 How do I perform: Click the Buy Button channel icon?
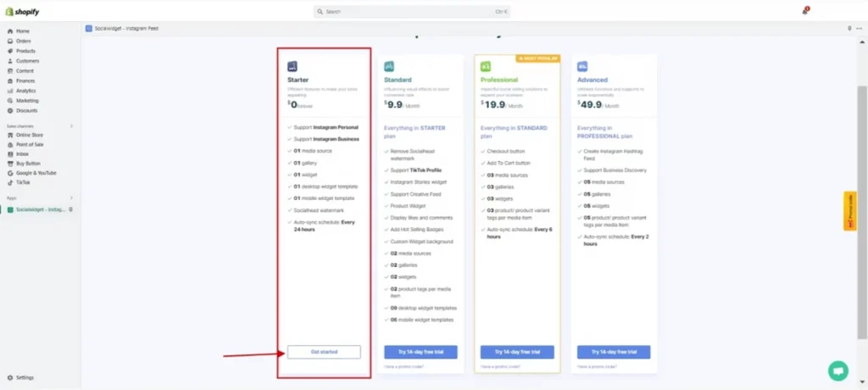tap(10, 164)
